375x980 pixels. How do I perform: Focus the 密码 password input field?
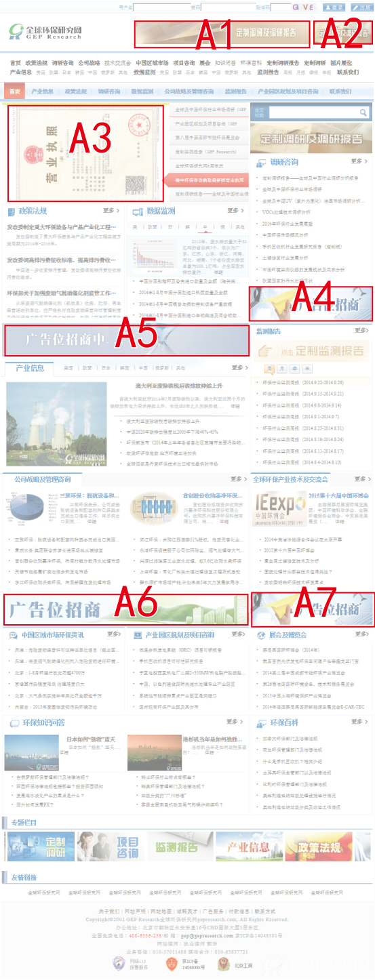click(x=229, y=7)
